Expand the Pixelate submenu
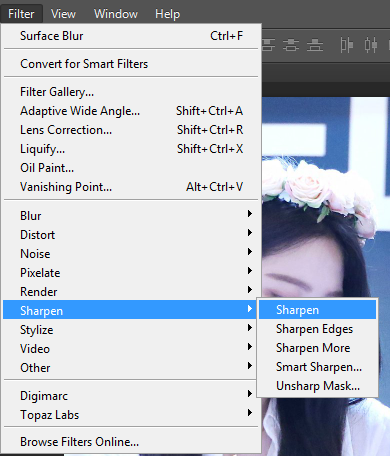The image size is (390, 456). [x=131, y=273]
